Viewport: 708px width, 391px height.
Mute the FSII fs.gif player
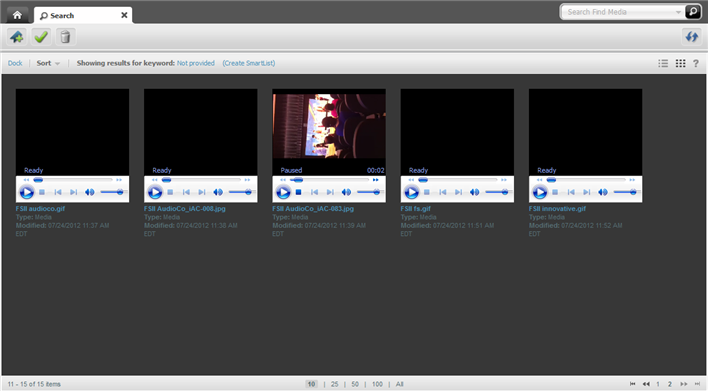click(475, 192)
